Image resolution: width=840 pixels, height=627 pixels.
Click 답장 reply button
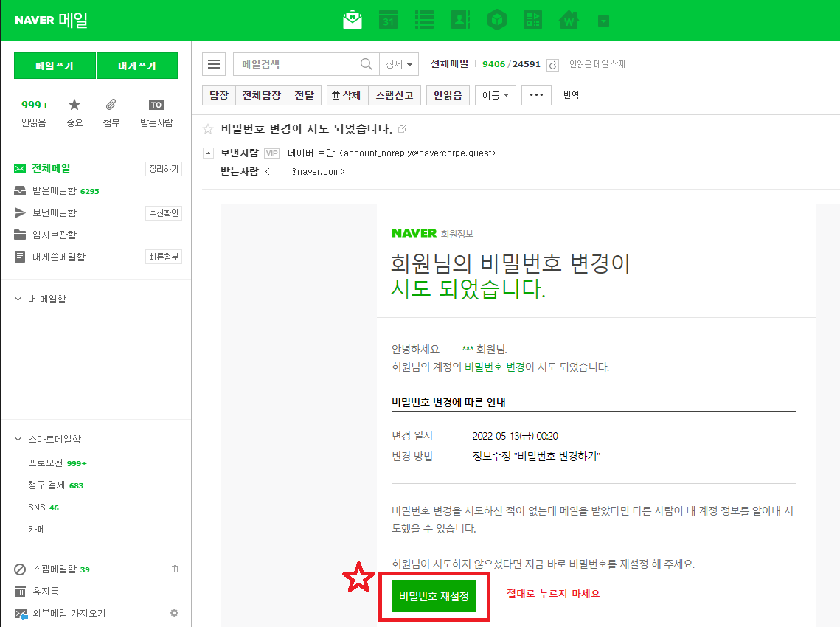(x=218, y=95)
